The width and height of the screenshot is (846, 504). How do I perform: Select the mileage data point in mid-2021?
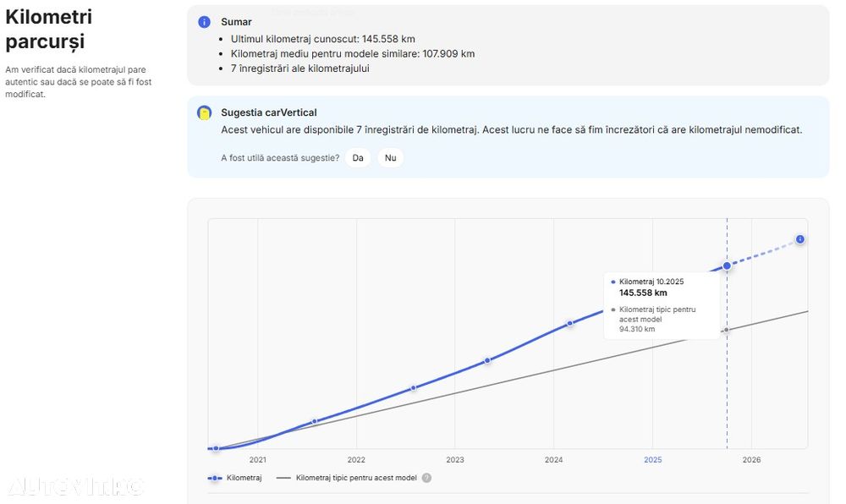[x=315, y=421]
